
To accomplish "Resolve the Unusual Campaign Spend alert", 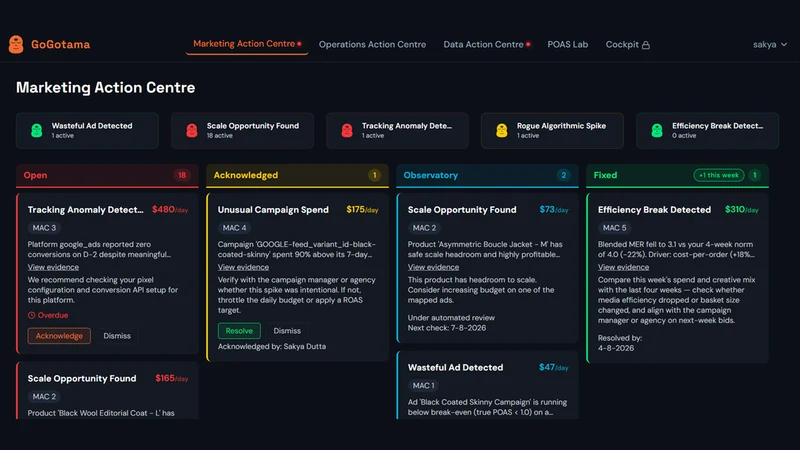I will 239,331.
